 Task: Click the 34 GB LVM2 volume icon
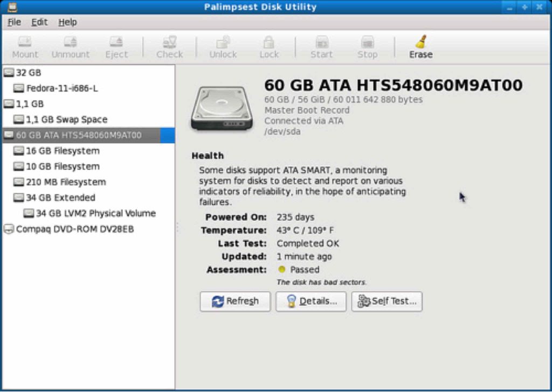[x=29, y=213]
